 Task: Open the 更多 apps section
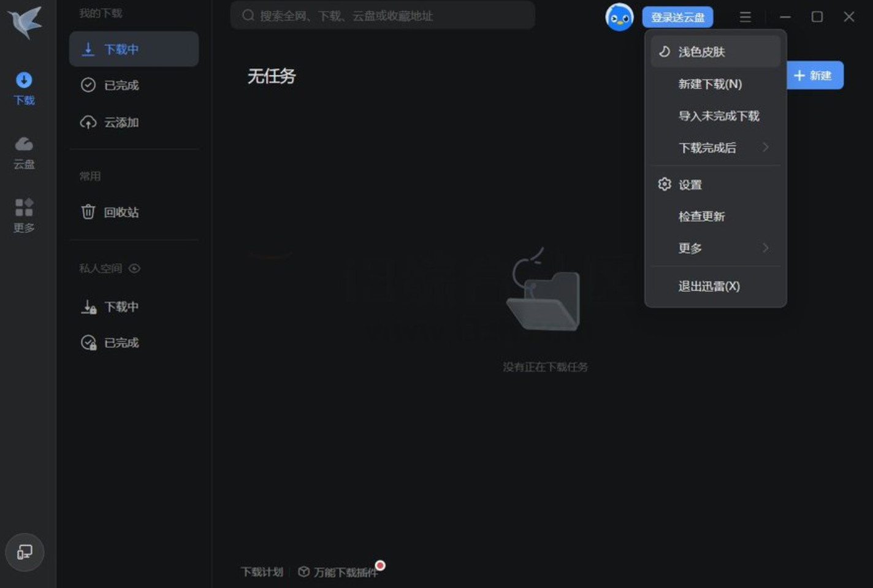click(24, 216)
